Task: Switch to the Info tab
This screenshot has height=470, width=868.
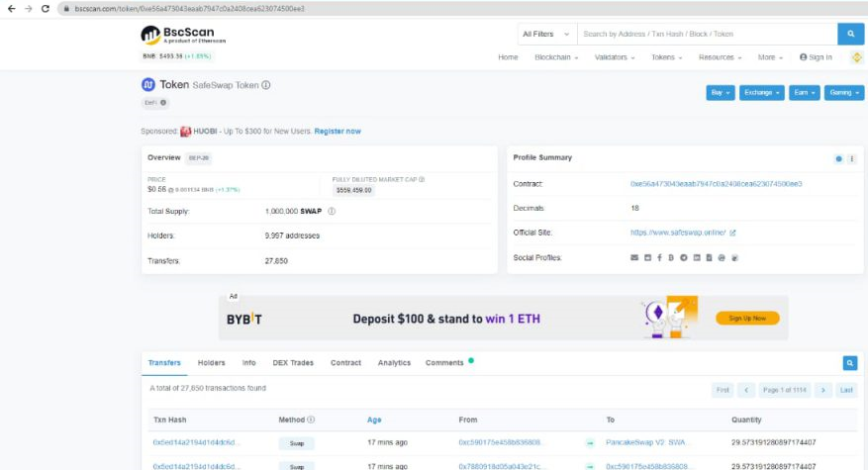Action: [249, 363]
